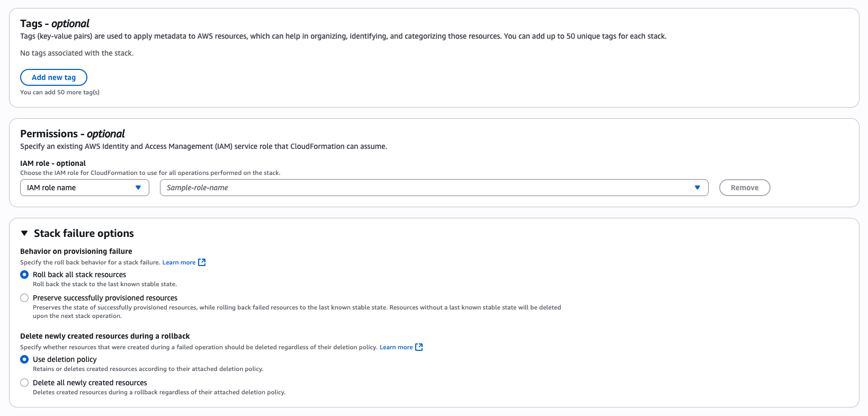Image resolution: width=868 pixels, height=416 pixels.
Task: Click the 'Preserve successfully provisioned resources' label text
Action: coord(105,298)
